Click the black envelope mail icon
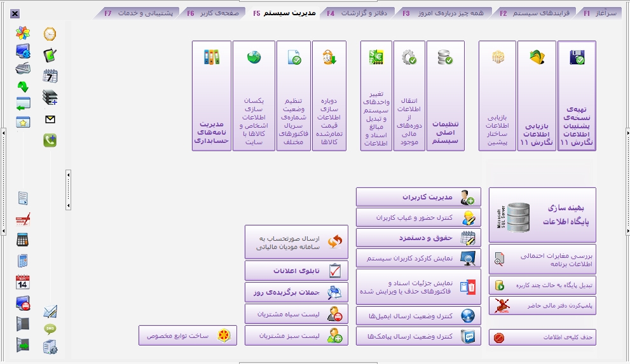The height and width of the screenshot is (364, 630). click(x=50, y=119)
